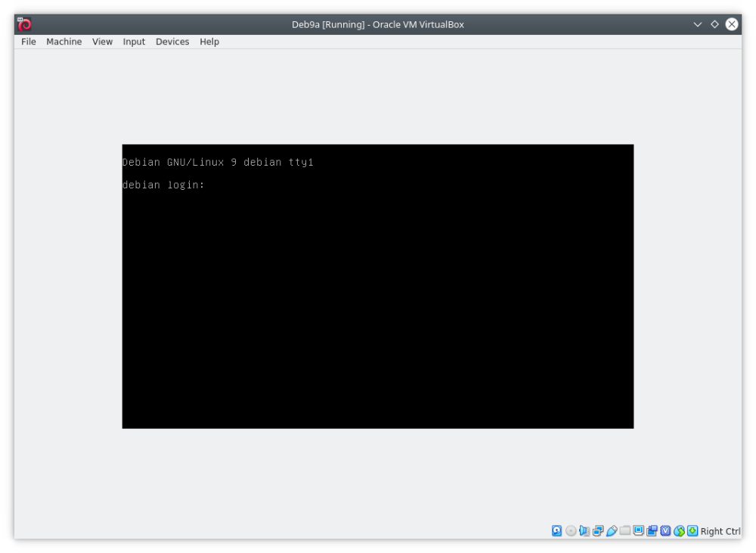Click the CPU virtualization status icon
Image resolution: width=756 pixels, height=553 pixels.
[x=665, y=531]
